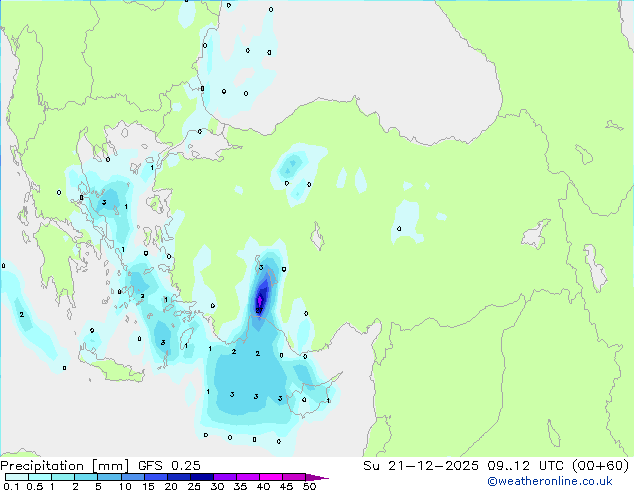This screenshot has width=634, height=490.
Task: Choose the 10–15 mm blue legend swatch
Action: point(132,477)
